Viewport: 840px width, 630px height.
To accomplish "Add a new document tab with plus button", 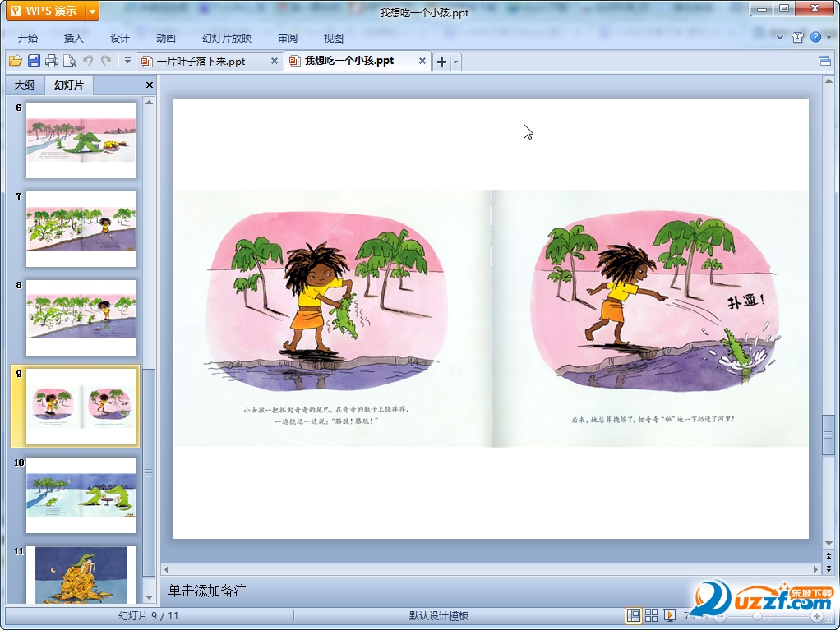I will click(x=441, y=62).
